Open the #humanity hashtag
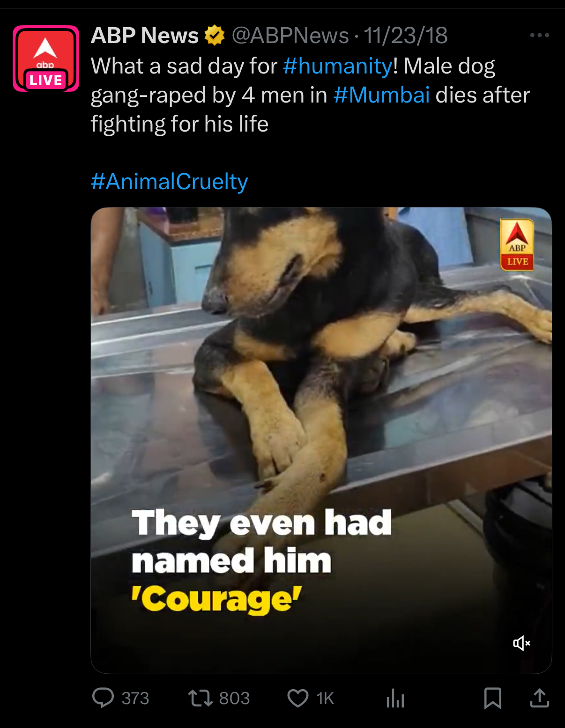This screenshot has width=565, height=728. click(x=338, y=66)
